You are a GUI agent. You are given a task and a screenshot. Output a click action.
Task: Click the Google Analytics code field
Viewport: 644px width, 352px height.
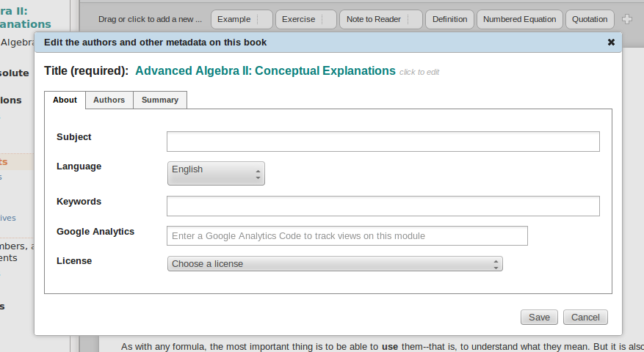347,235
